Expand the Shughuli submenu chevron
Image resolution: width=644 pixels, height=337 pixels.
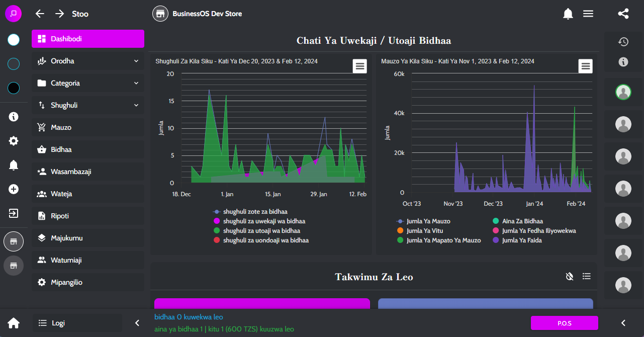[x=136, y=106]
